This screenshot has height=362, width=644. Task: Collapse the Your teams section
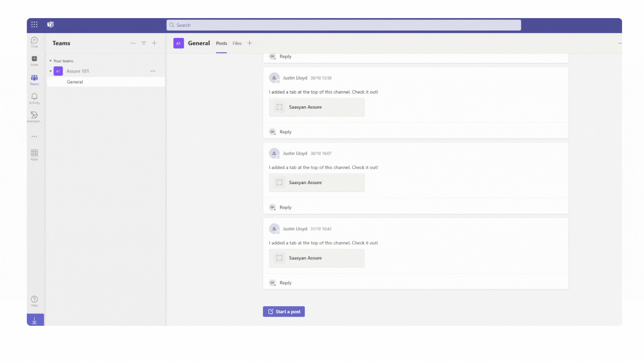[x=51, y=61]
